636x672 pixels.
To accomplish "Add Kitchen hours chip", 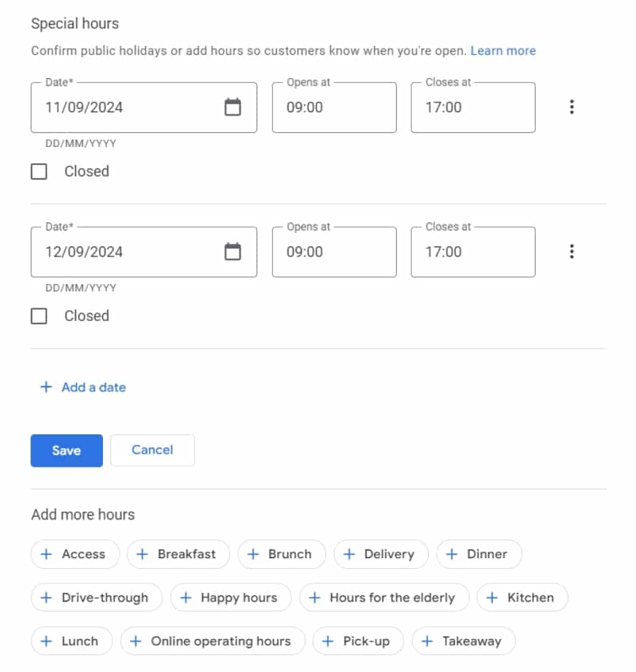I will coord(522,597).
